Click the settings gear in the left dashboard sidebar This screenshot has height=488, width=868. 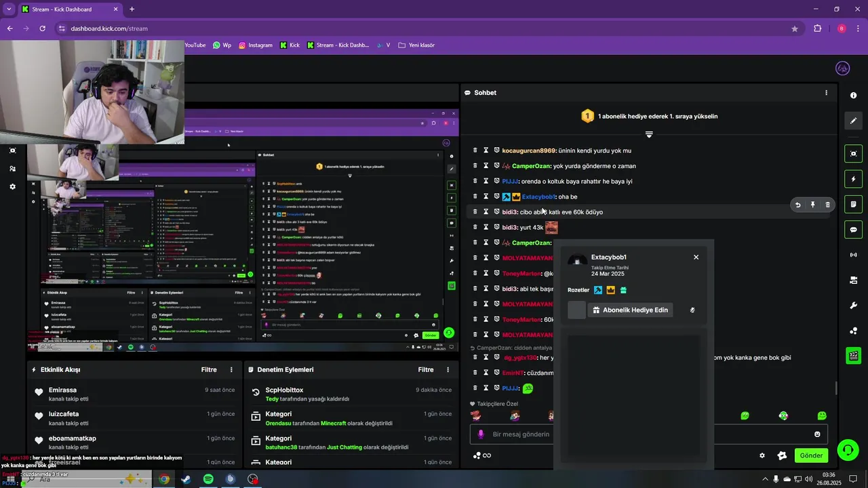[x=12, y=186]
